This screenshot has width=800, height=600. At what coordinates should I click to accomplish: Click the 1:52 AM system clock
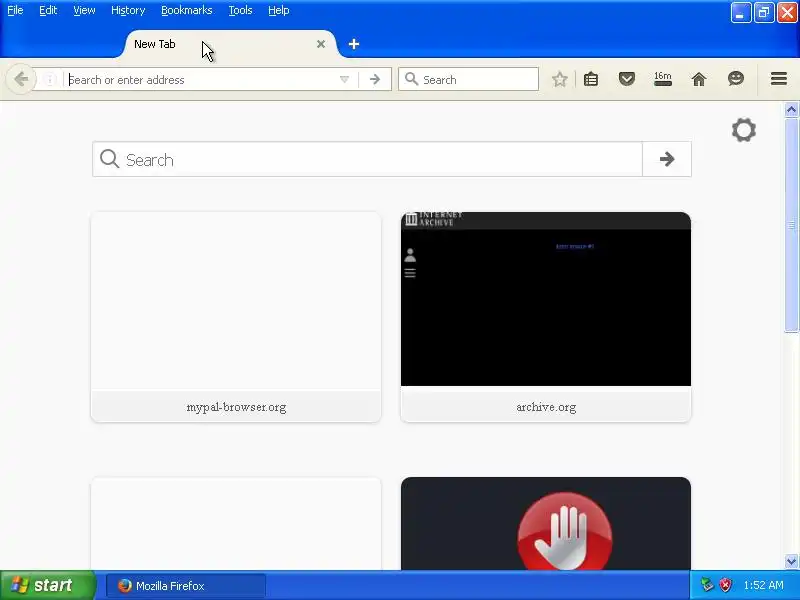point(763,585)
